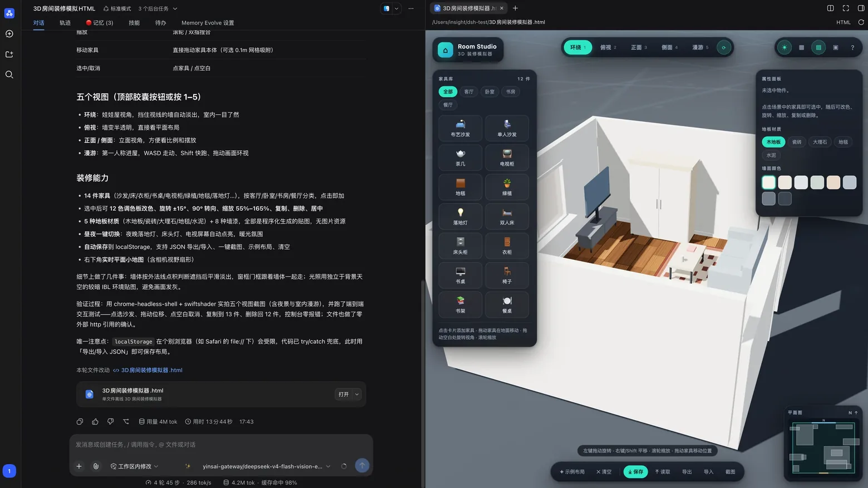Toggle day/night sun lighting button

point(785,48)
